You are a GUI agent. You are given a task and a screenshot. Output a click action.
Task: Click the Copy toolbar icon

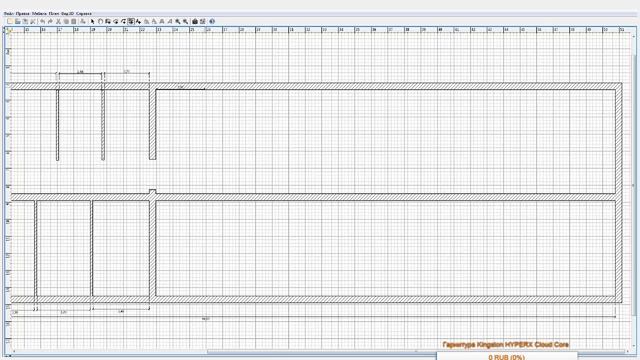click(66, 21)
